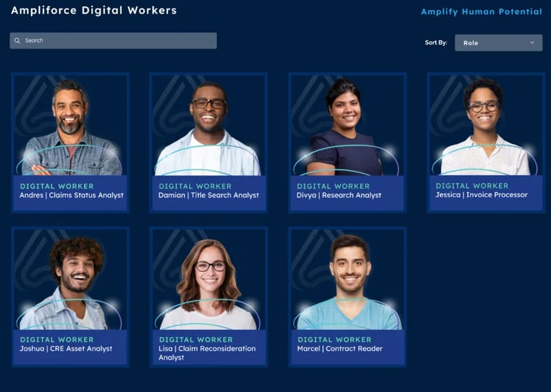Click the Amplify Human Potential tagline
This screenshot has width=551, height=392.
481,12
